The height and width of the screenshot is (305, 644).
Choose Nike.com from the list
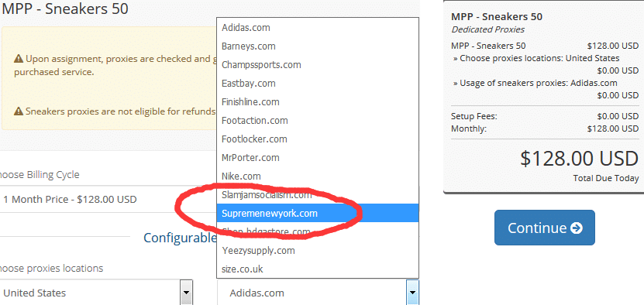point(318,176)
